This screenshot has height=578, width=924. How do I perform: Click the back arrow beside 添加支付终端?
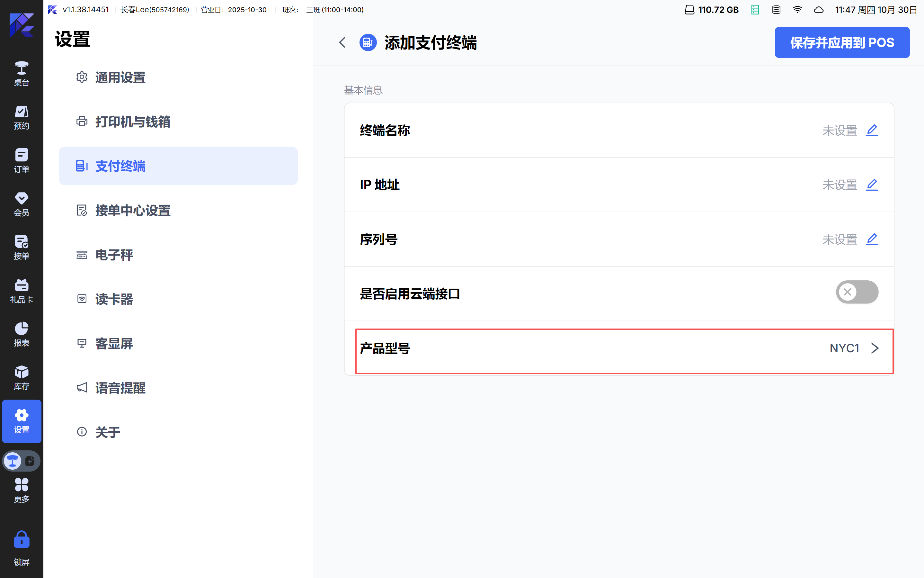pos(342,42)
